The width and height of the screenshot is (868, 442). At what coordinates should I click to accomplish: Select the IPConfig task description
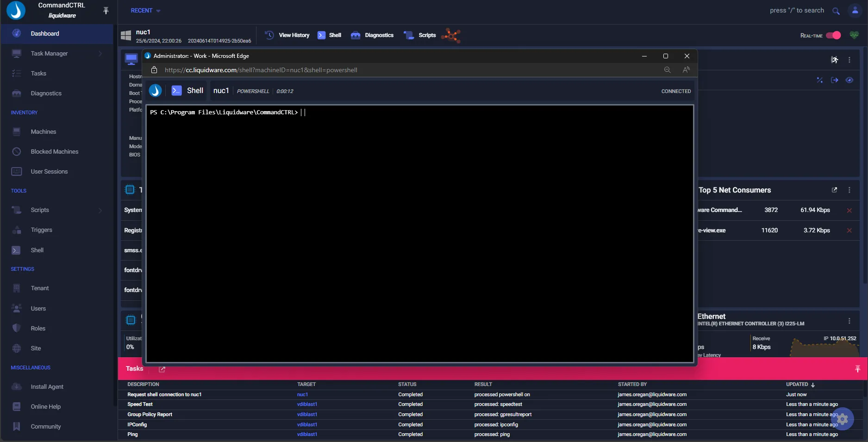tap(137, 425)
